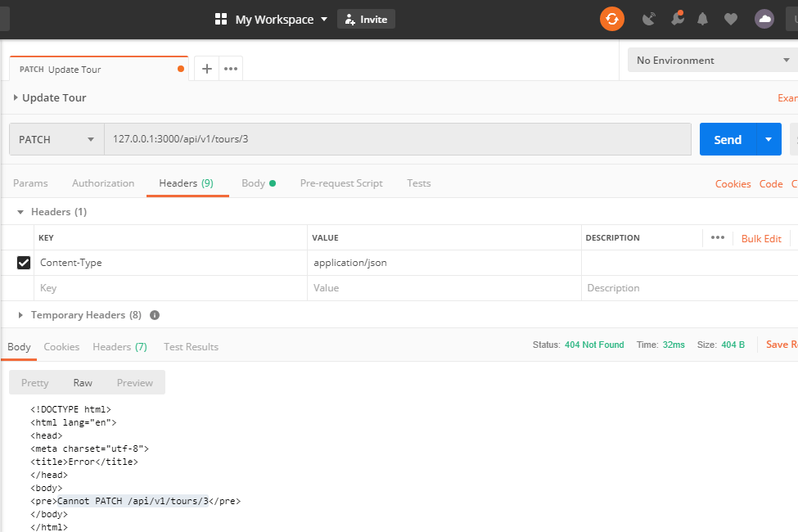Open the cloud sync status icon
This screenshot has width=798, height=532.
[763, 18]
